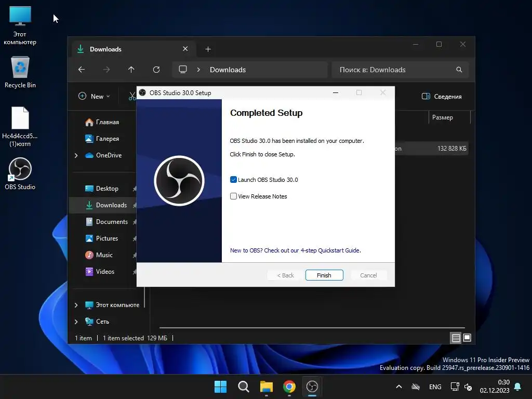
Task: Open taskbar Search
Action: point(244,387)
